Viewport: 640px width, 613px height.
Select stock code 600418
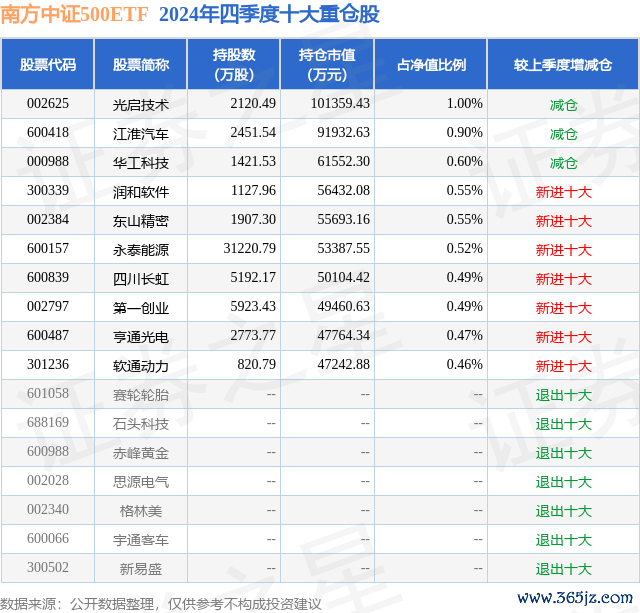(x=48, y=133)
